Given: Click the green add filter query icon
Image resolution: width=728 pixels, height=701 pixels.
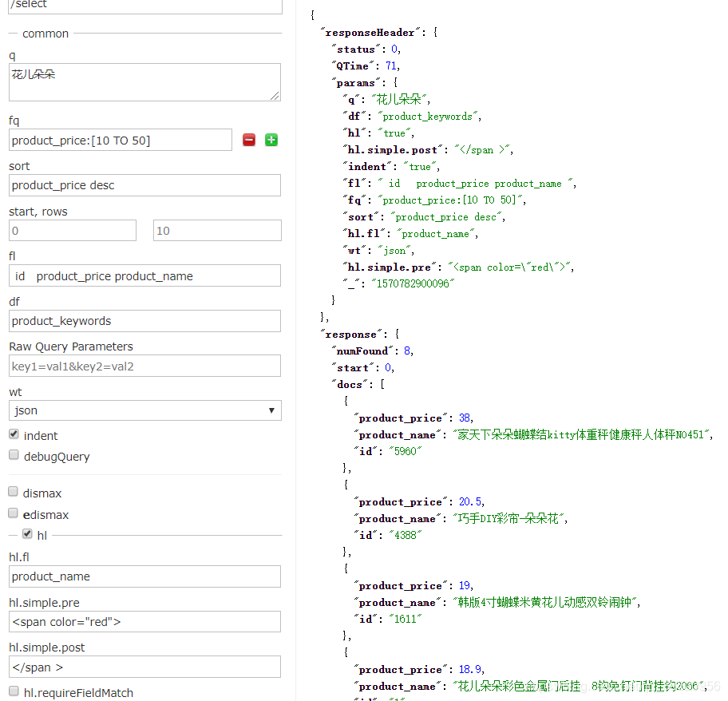Looking at the screenshot, I should click(271, 141).
